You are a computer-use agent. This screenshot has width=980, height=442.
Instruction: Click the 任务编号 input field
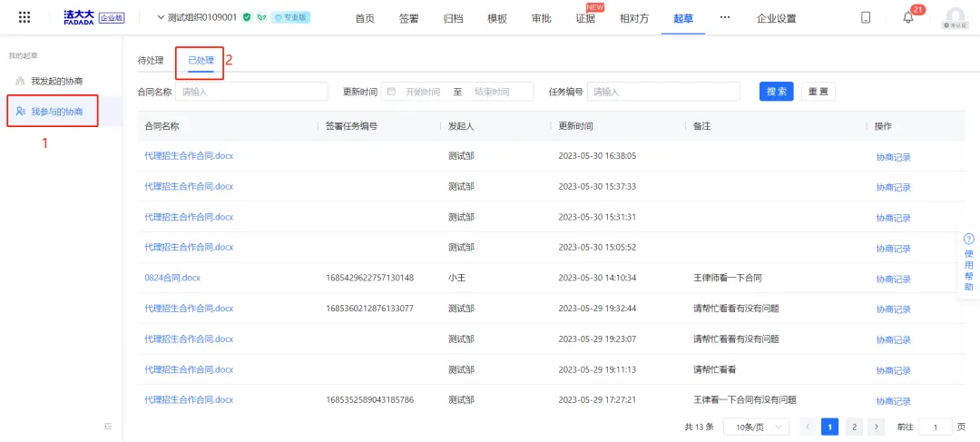coord(663,92)
